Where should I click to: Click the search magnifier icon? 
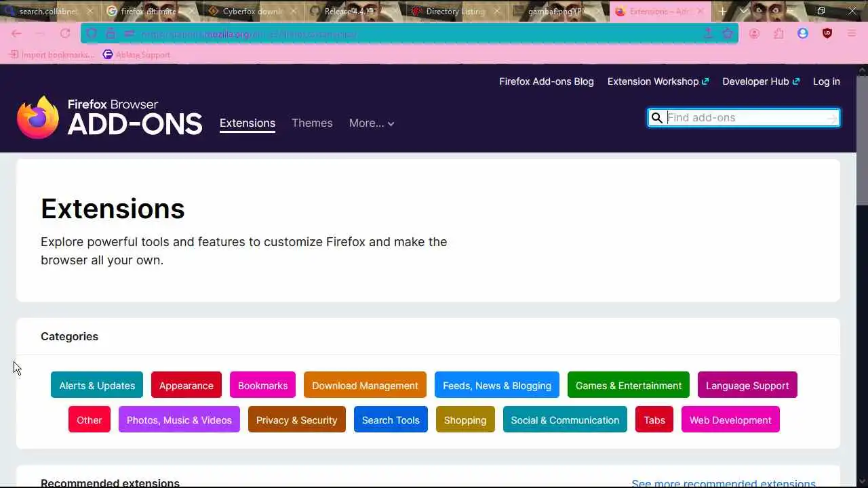point(656,118)
